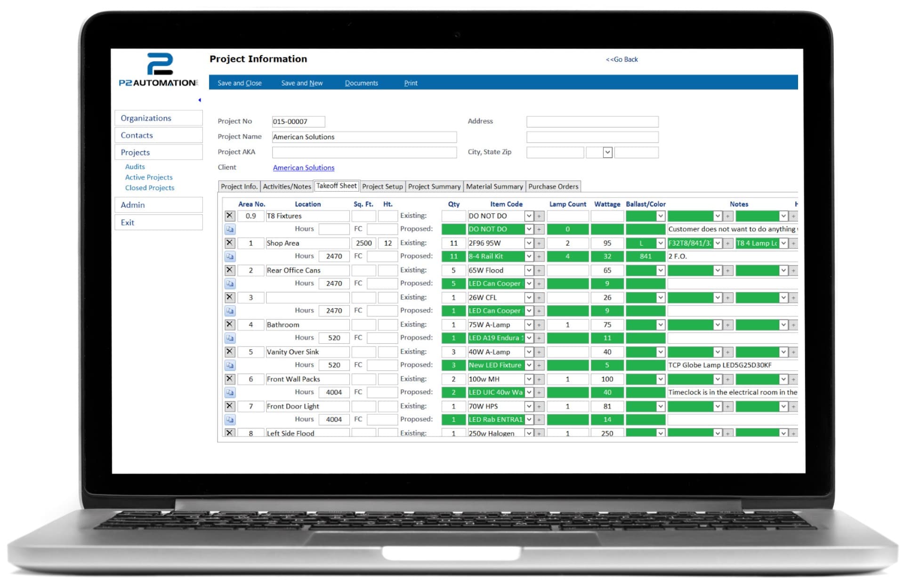Open 8-4 Rail Kit item dropdown
The width and height of the screenshot is (904, 588).
coord(529,257)
